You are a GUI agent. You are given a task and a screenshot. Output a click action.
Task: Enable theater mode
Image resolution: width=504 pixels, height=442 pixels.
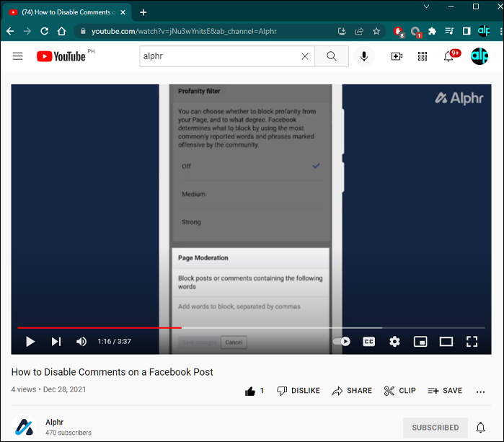[x=446, y=341]
